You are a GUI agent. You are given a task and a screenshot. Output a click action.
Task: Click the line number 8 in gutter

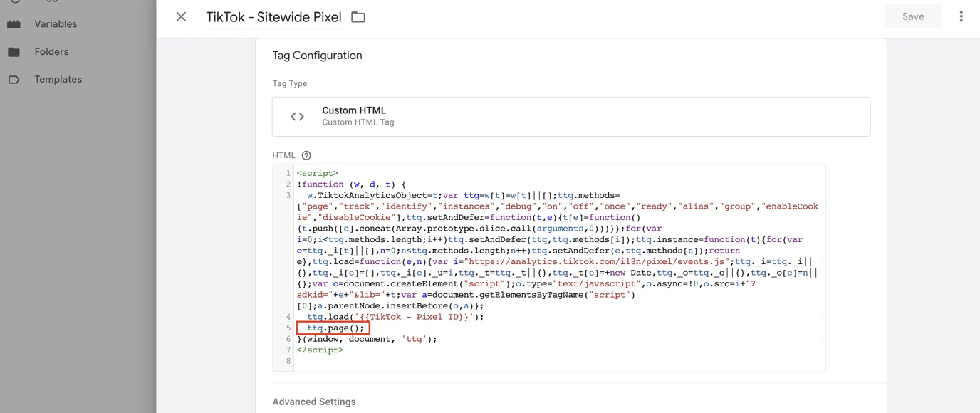[288, 361]
